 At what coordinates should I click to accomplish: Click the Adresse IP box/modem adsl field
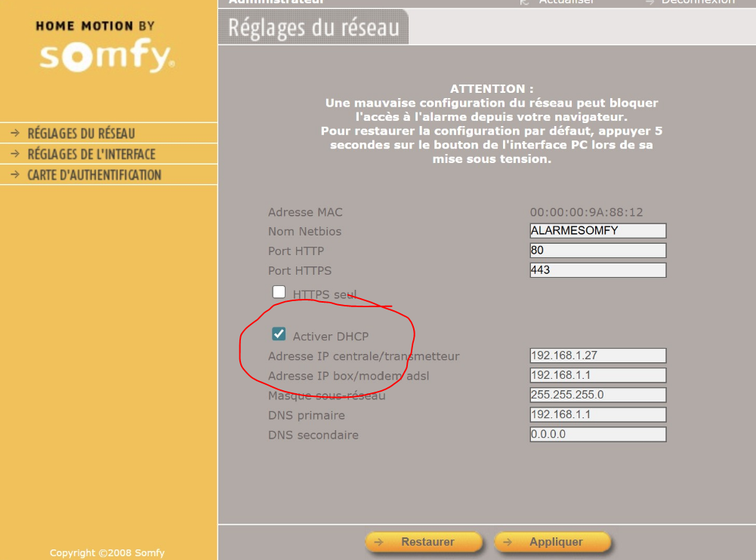tap(598, 375)
